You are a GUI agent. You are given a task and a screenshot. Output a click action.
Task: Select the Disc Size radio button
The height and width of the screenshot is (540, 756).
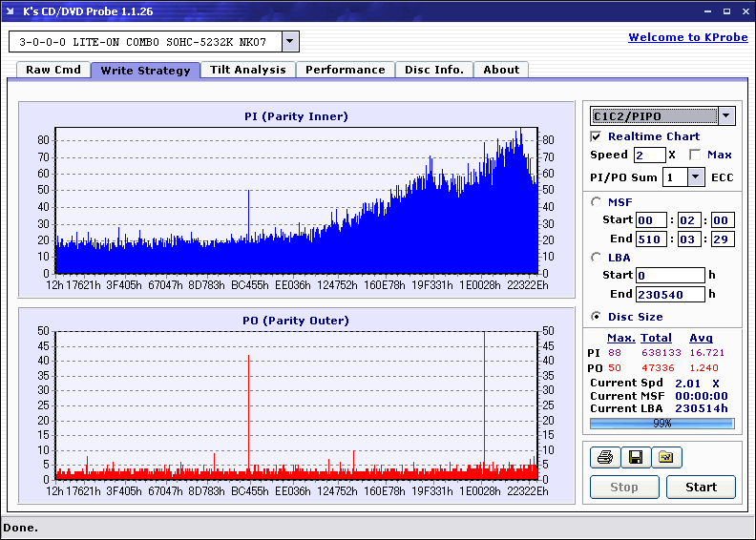597,317
